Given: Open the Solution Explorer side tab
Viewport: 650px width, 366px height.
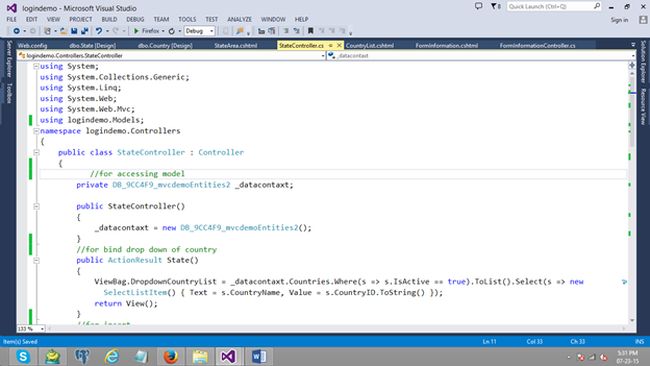Looking at the screenshot, I should pos(643,61).
